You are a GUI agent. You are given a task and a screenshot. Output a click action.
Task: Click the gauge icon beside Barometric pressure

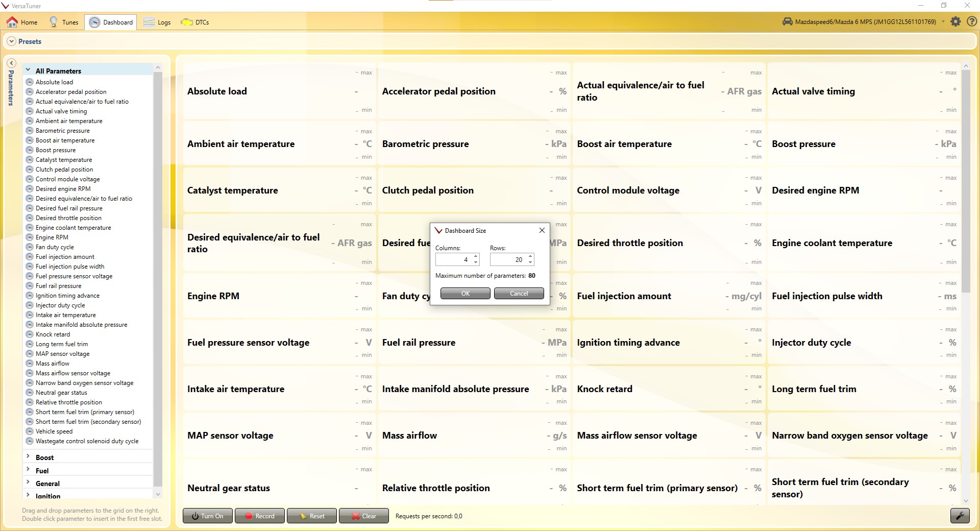coord(30,130)
